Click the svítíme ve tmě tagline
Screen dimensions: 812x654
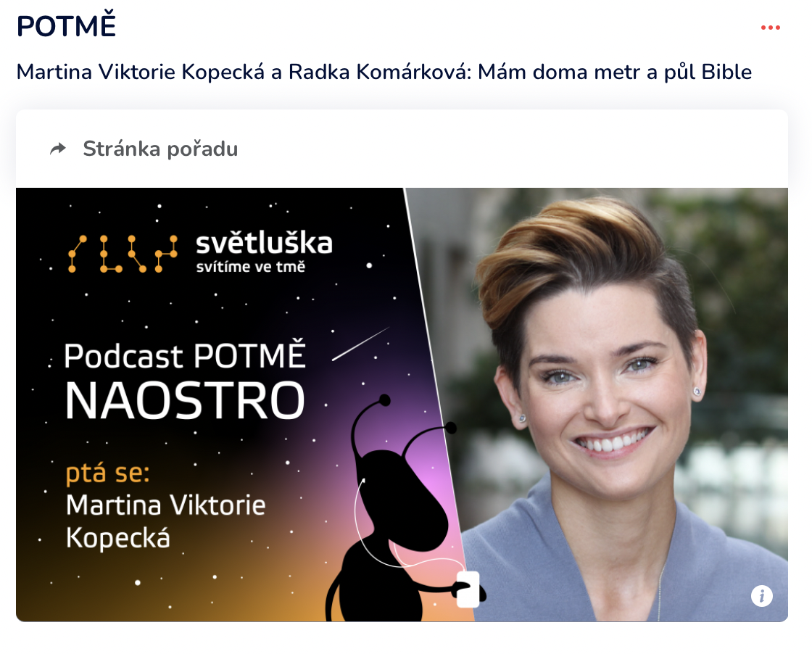tap(251, 267)
